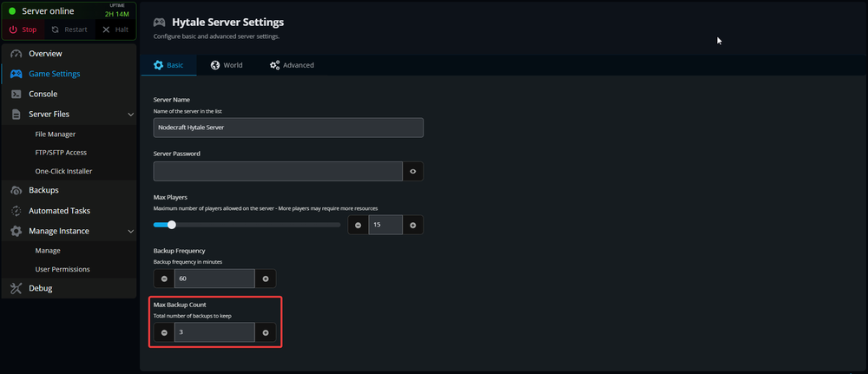Show the server password with eye icon
Image resolution: width=868 pixels, height=374 pixels.
(x=413, y=172)
